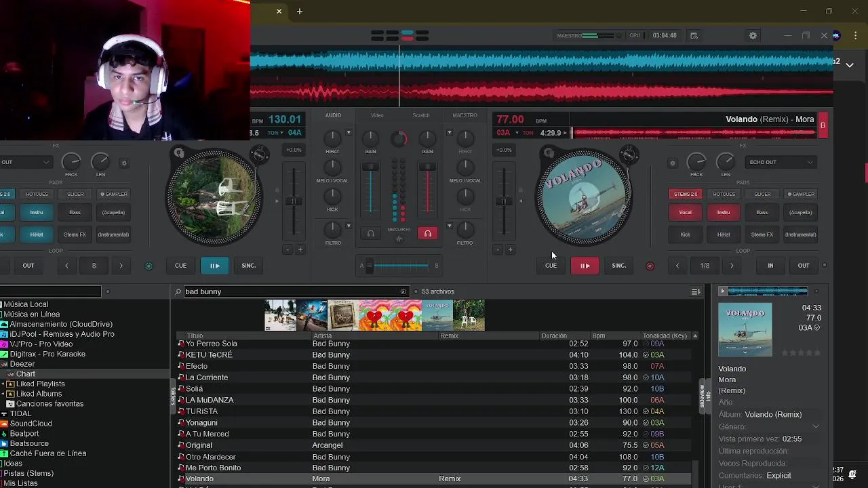Select the SLICER pads tab on right deck

(762, 195)
